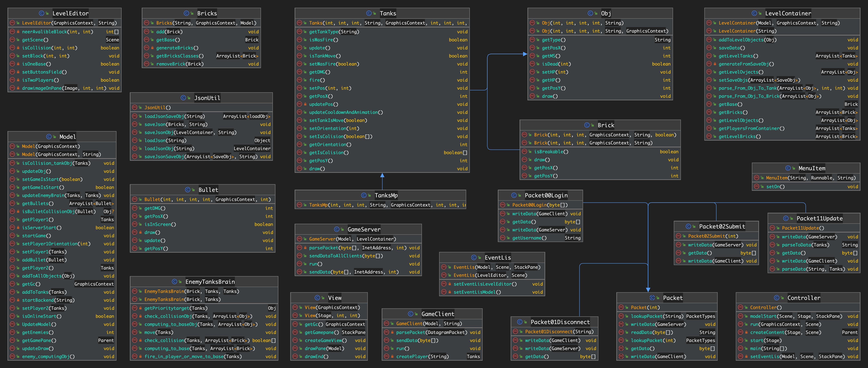Select setEventLisModel() in EventLis
Screen dimensions: 868x368
coord(477,292)
